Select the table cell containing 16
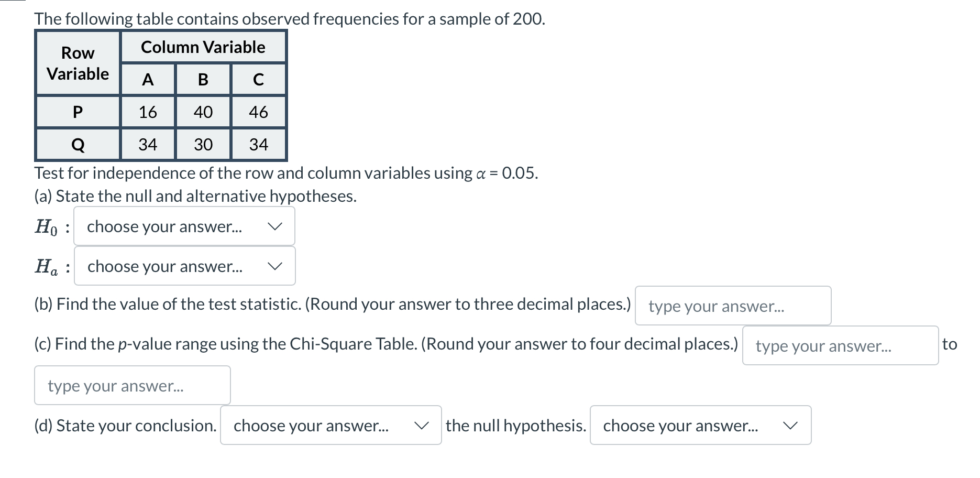Image resolution: width=980 pixels, height=478 pixels. coord(147,112)
